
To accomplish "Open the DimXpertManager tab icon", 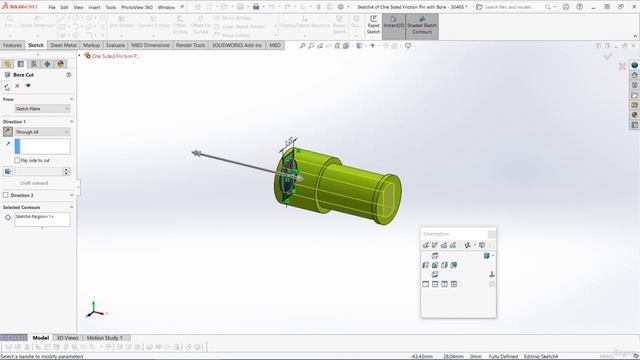I will 47,64.
